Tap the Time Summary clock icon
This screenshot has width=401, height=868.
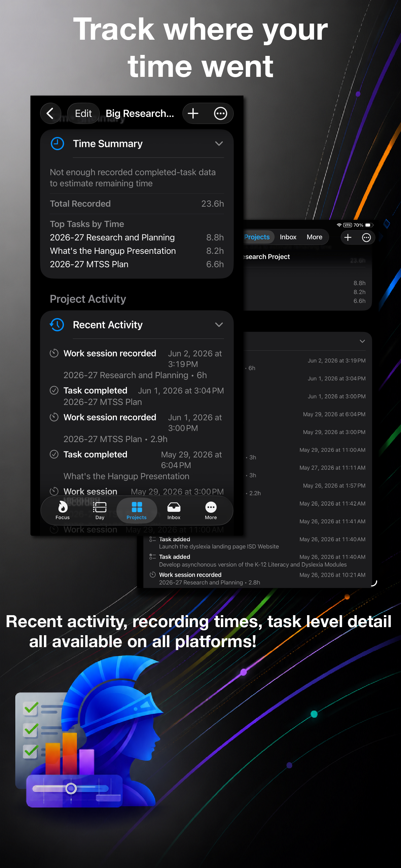57,144
